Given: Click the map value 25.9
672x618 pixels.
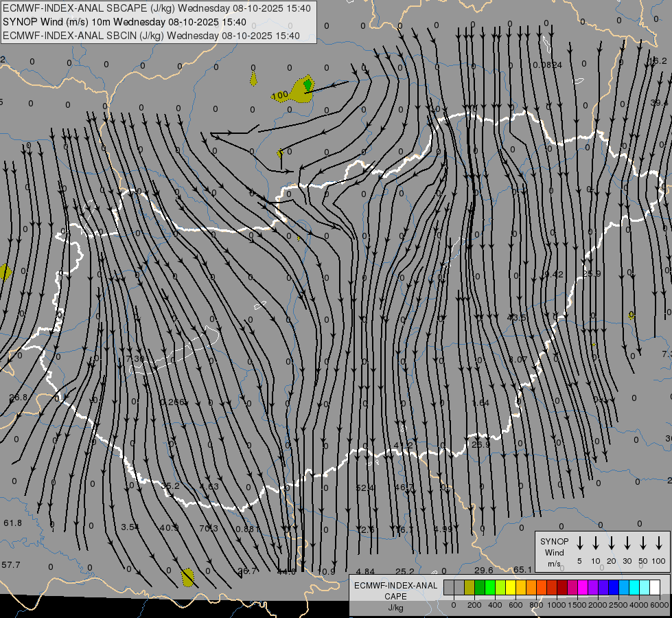Looking at the screenshot, I should click(592, 273).
